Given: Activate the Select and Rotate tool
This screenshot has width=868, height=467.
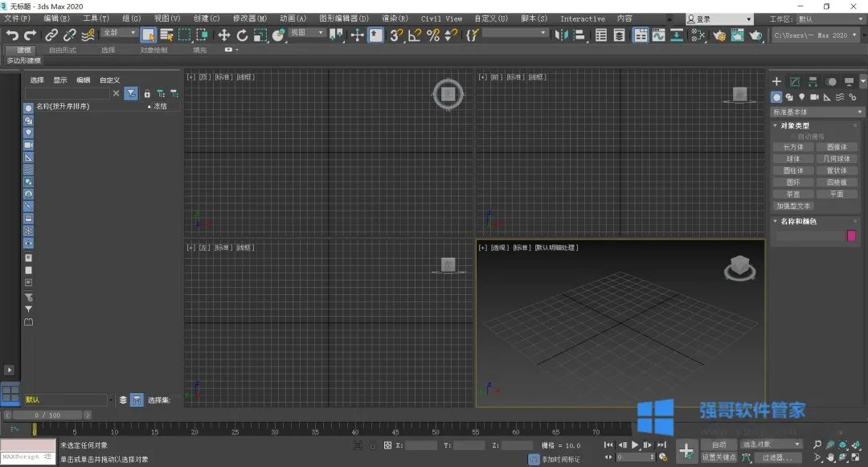Looking at the screenshot, I should tap(242, 35).
